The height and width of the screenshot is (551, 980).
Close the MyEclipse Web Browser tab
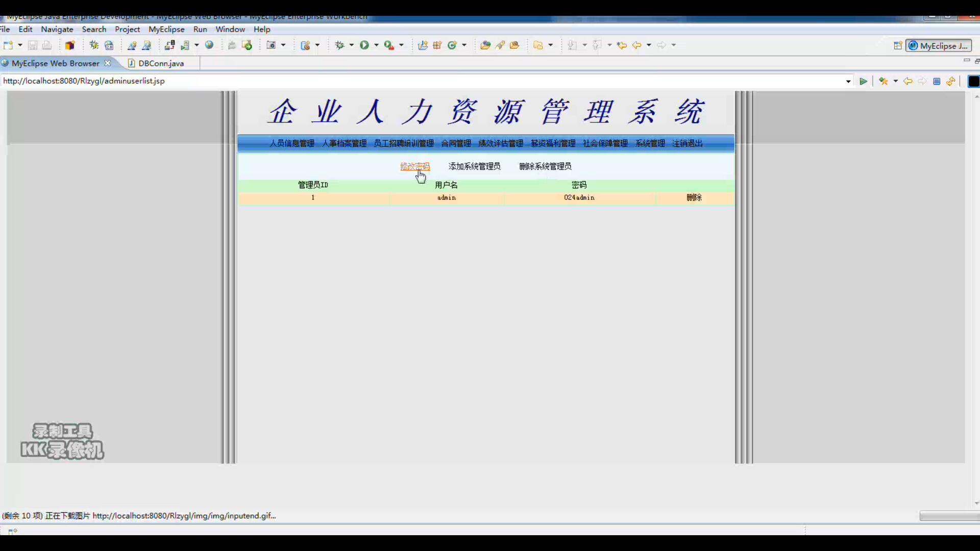click(x=107, y=63)
